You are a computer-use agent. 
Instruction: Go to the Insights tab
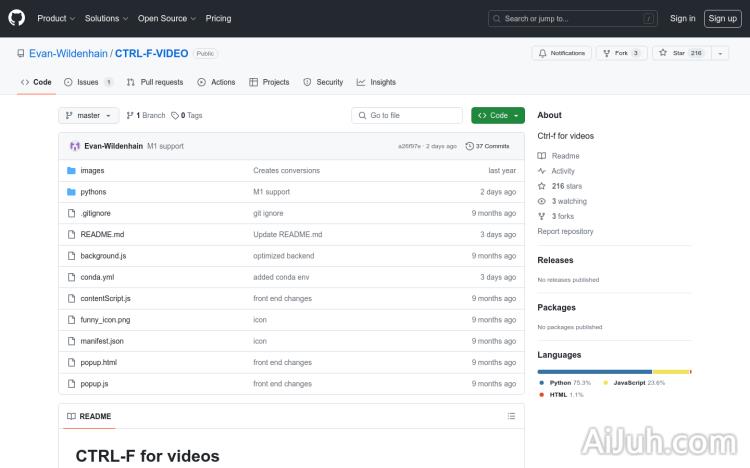377,82
